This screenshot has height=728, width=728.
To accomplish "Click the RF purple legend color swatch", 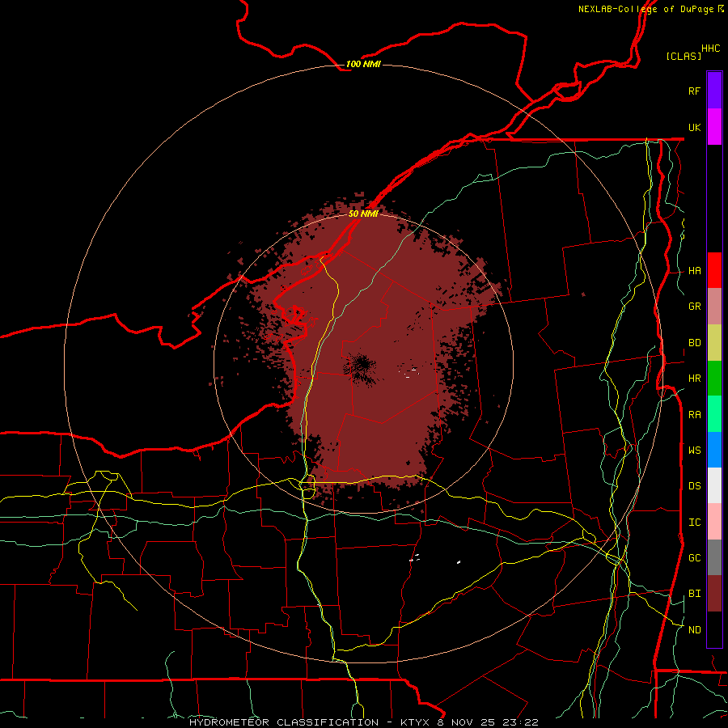I will pyautogui.click(x=714, y=91).
